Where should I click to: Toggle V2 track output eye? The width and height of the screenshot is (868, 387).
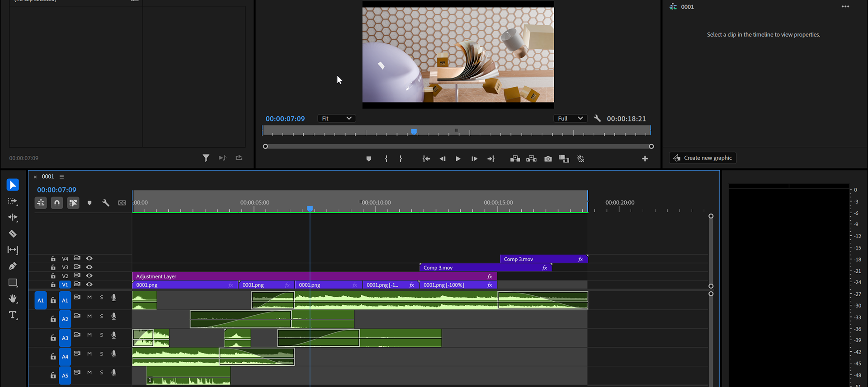(90, 275)
